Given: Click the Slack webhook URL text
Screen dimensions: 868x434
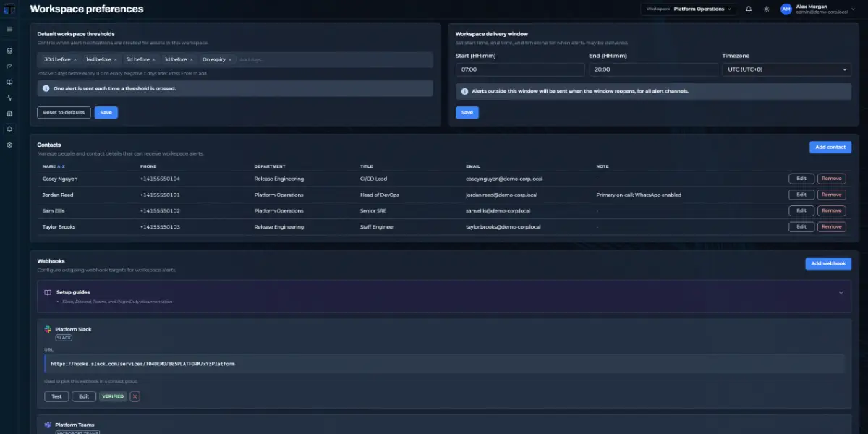Looking at the screenshot, I should 142,364.
